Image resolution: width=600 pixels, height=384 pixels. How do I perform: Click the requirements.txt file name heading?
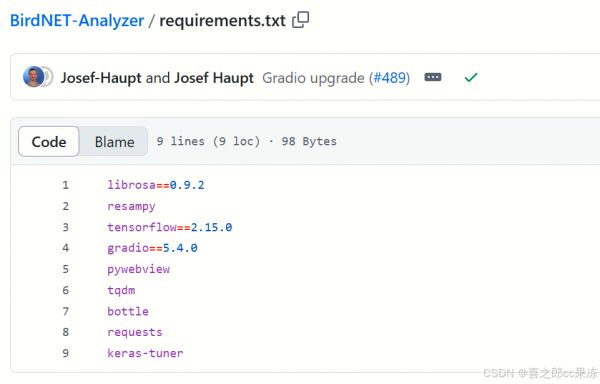pos(222,20)
